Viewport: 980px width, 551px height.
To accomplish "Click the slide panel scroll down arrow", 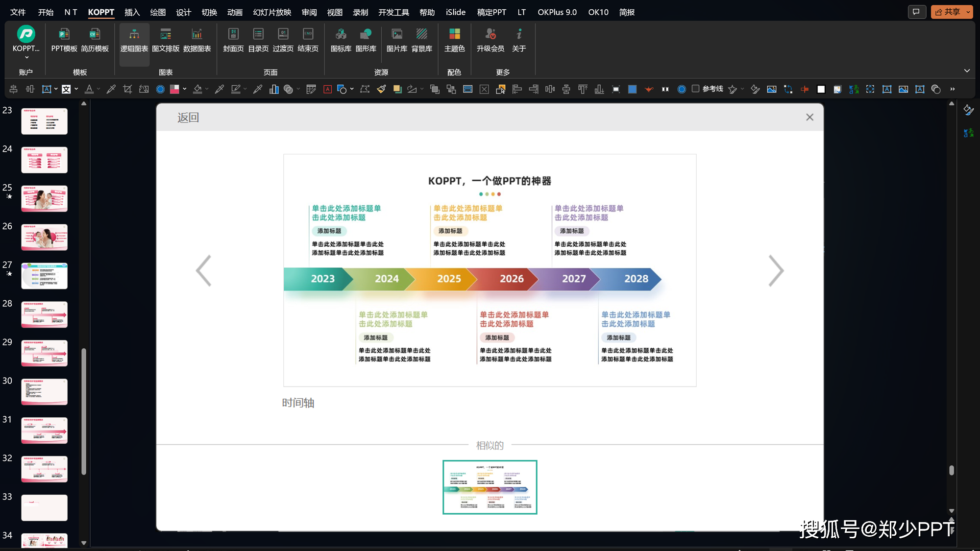I will [x=84, y=542].
